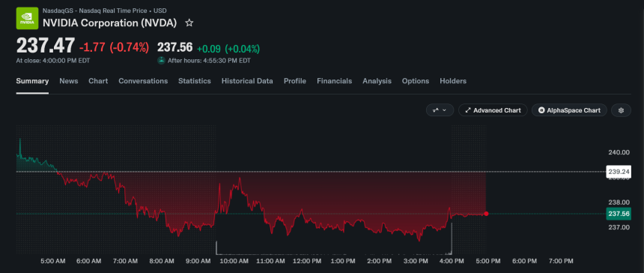This screenshot has width=644, height=273.
Task: Click the 10:00 AM axis label
Action: click(234, 261)
